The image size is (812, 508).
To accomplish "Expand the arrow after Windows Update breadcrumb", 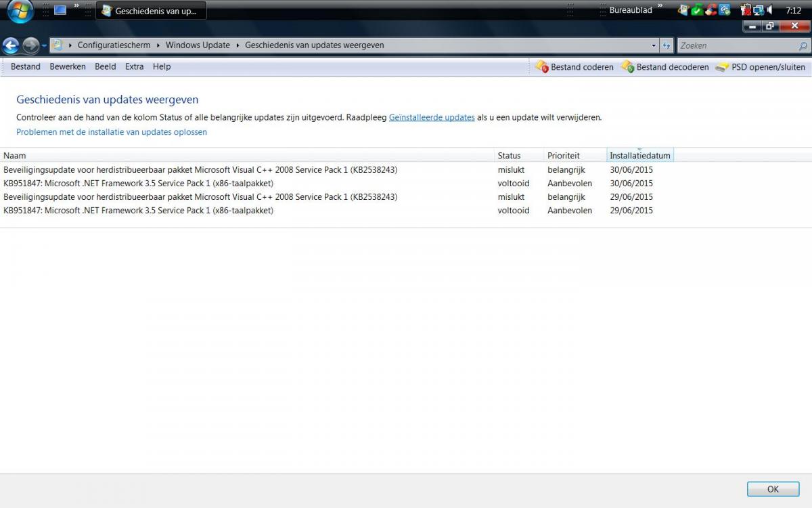I will tap(238, 45).
